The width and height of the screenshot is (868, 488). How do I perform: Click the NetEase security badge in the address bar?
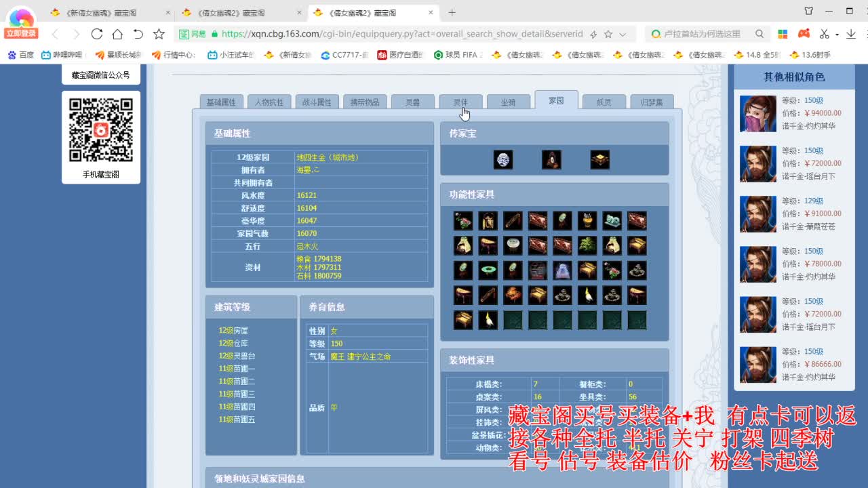pos(189,33)
